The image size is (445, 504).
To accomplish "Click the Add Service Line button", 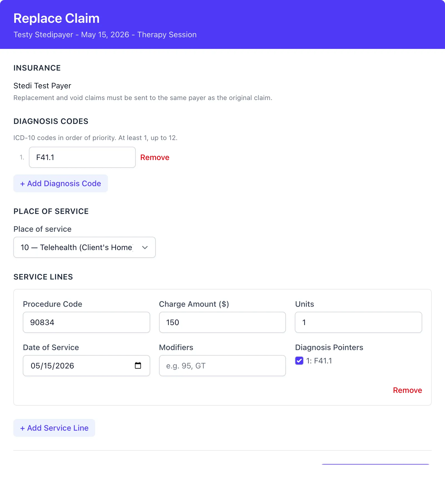I will click(54, 428).
